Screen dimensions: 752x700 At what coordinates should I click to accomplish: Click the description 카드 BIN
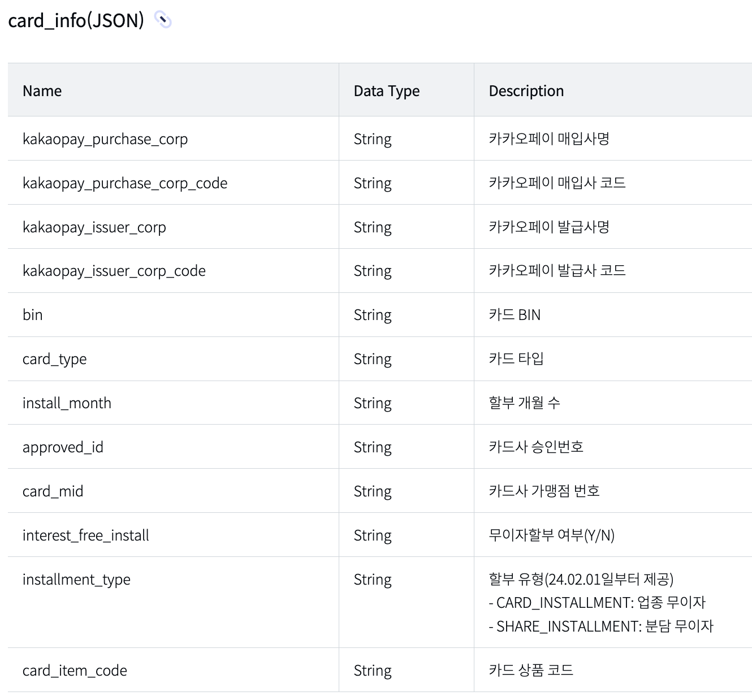(515, 315)
